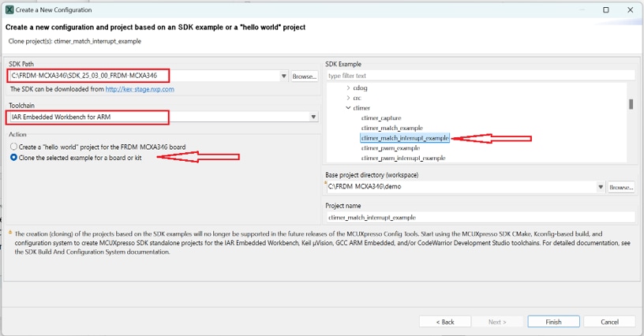Click the Cancel button
The height and width of the screenshot is (336, 644).
click(609, 322)
